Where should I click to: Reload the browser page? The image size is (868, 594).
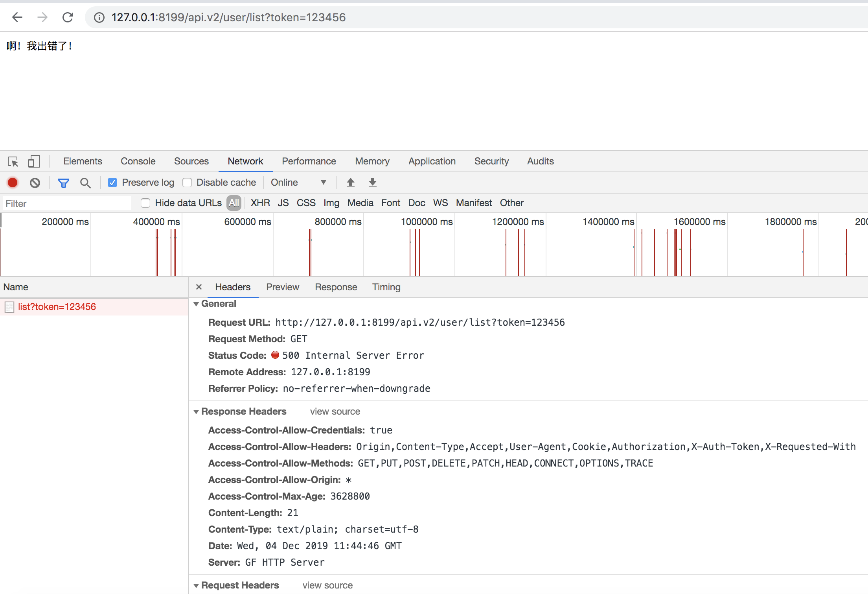[x=68, y=17]
